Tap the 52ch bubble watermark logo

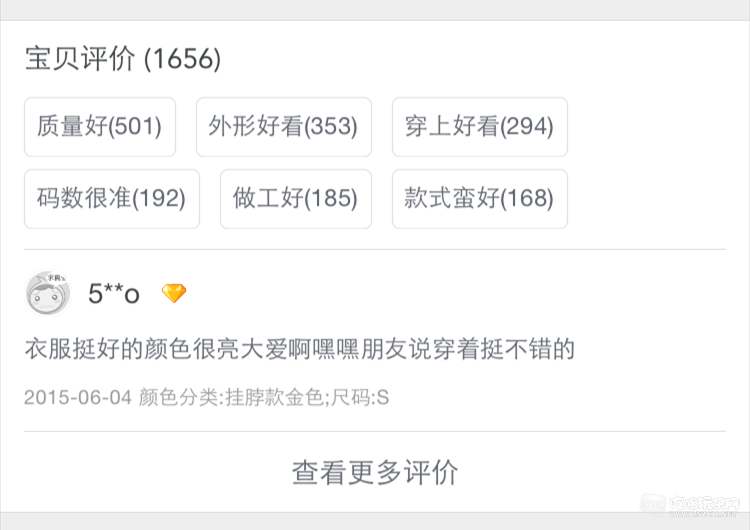click(653, 504)
